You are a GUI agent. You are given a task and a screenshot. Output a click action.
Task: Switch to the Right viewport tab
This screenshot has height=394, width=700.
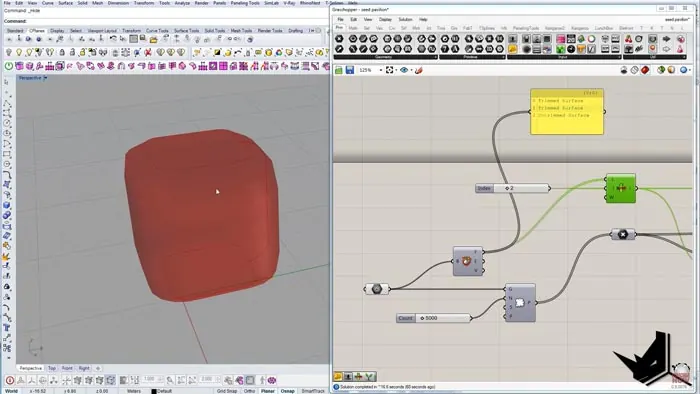(84, 368)
